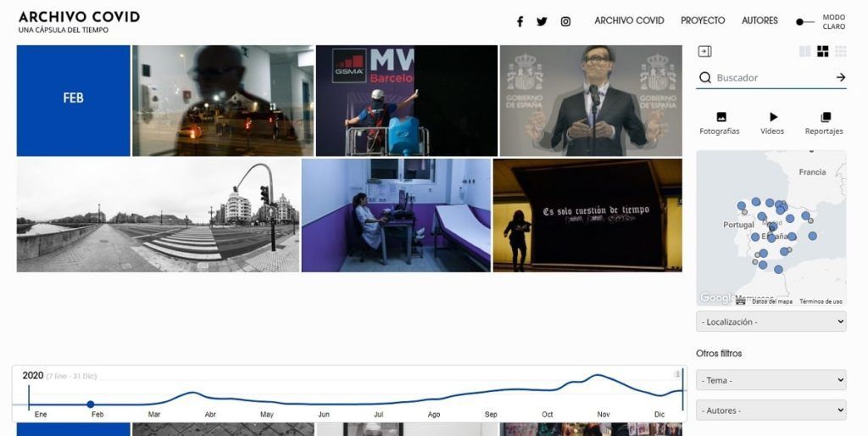
Task: Select the blue timeline marker near Feb
Action: (x=91, y=405)
